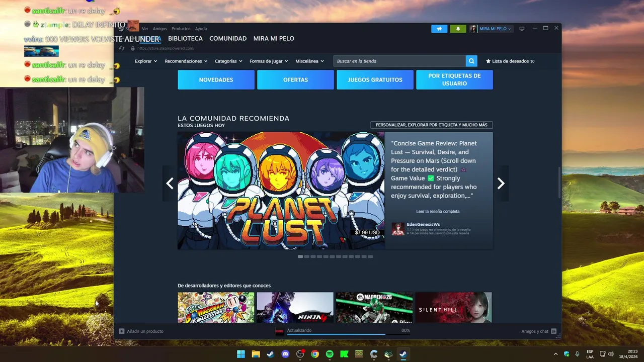Screen dimensions: 644x362
Task: Click Leer la reseña completa link
Action: click(438, 211)
